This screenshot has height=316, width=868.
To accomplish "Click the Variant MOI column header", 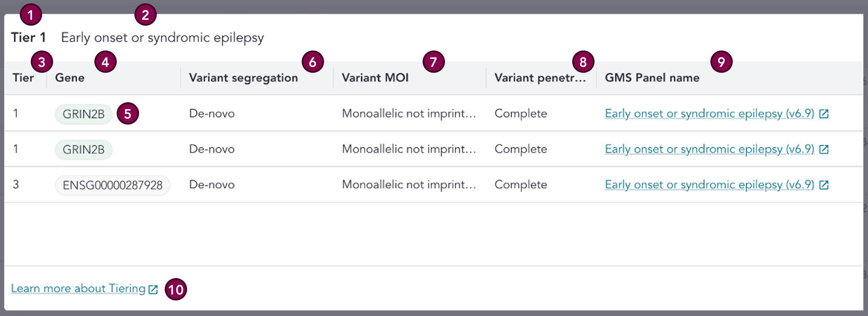I will 375,78.
